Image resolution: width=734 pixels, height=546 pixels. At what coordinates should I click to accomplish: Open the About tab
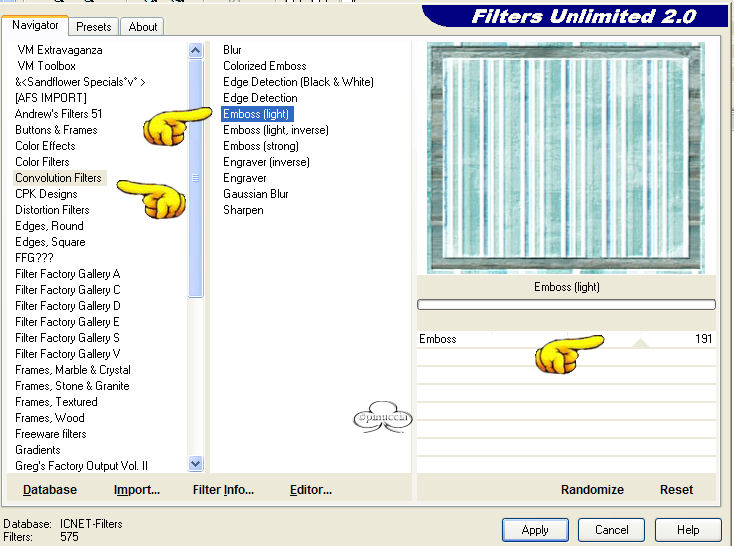[x=143, y=27]
